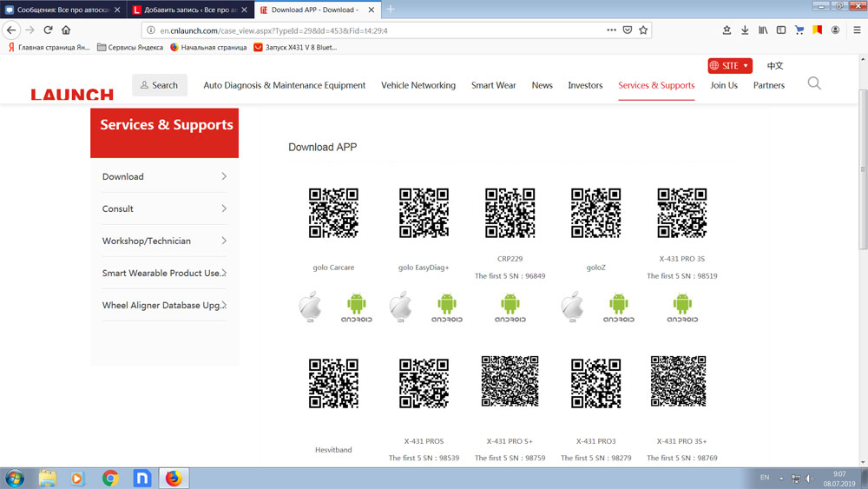Open Сервисы Яндекса bookmarks folder
Viewport: 868px width, 489px height.
coord(130,47)
